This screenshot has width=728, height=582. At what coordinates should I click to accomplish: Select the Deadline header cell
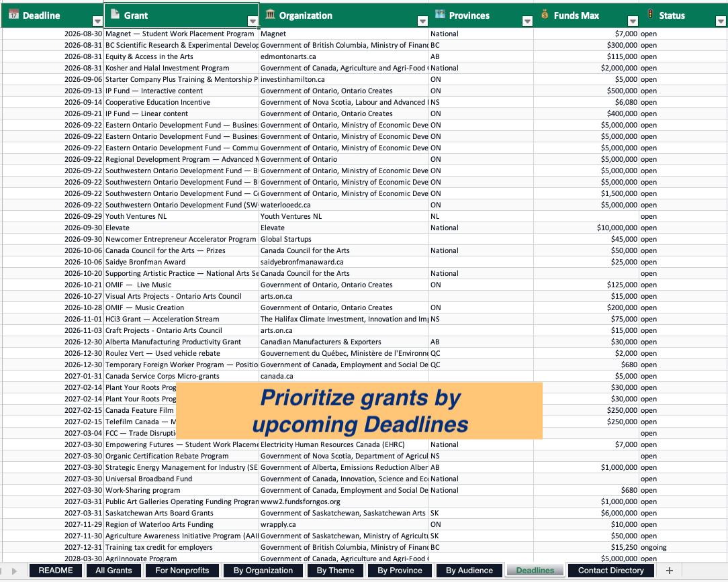52,15
